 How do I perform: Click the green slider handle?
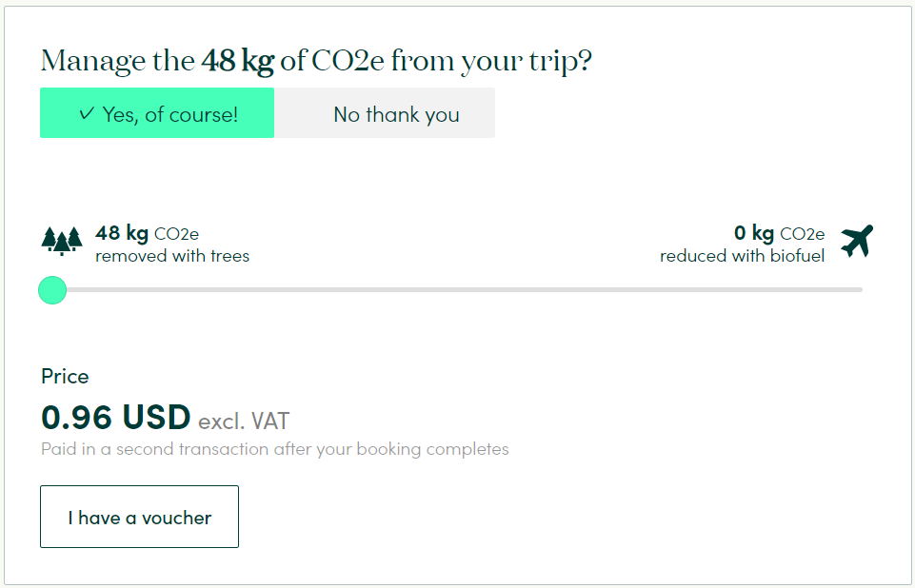(x=52, y=290)
